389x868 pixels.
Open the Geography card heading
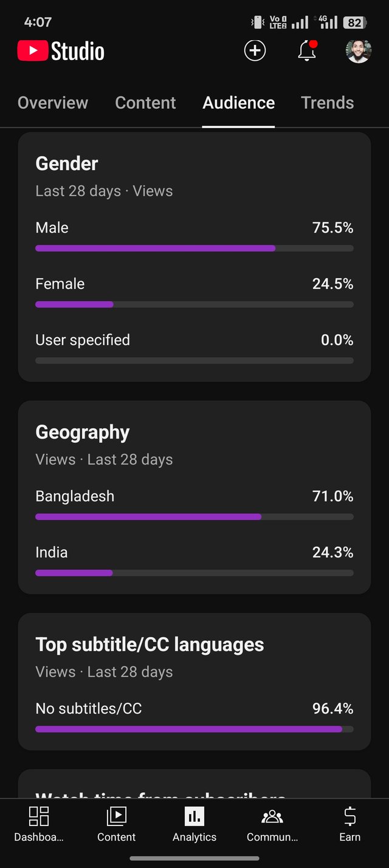pyautogui.click(x=83, y=432)
